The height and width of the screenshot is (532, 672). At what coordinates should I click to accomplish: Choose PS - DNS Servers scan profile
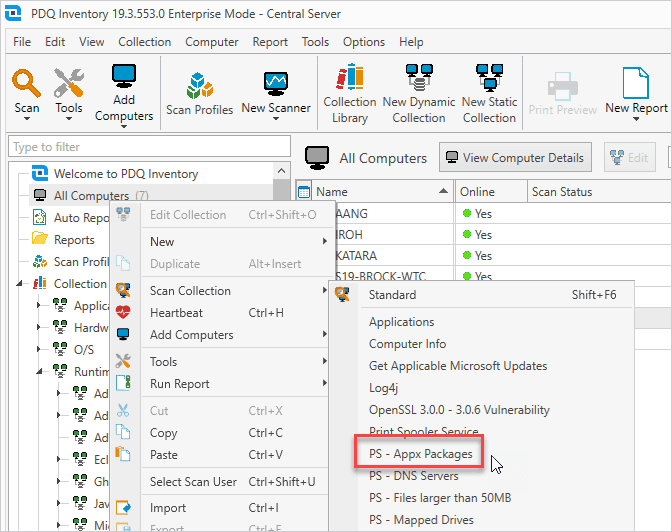click(414, 475)
